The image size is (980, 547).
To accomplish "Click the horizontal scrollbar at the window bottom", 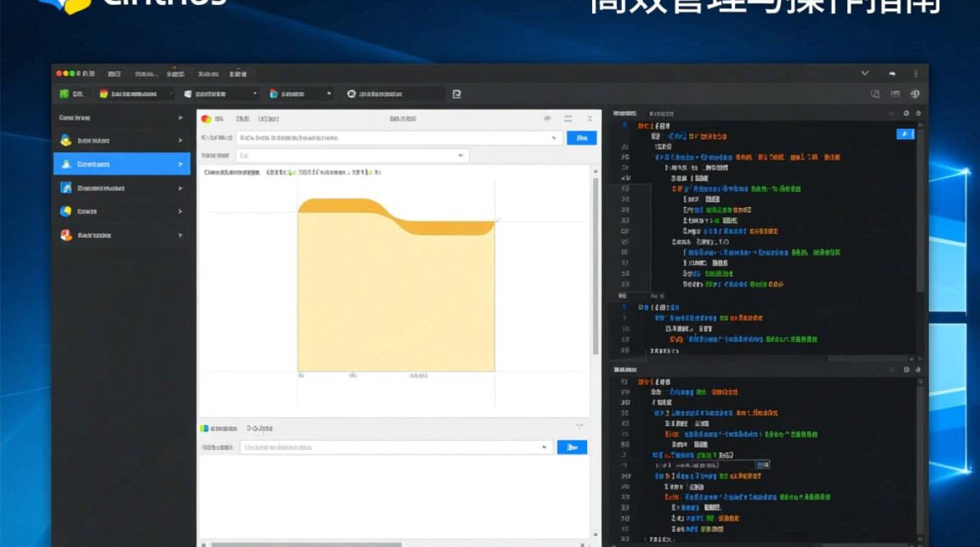I will tap(306, 544).
